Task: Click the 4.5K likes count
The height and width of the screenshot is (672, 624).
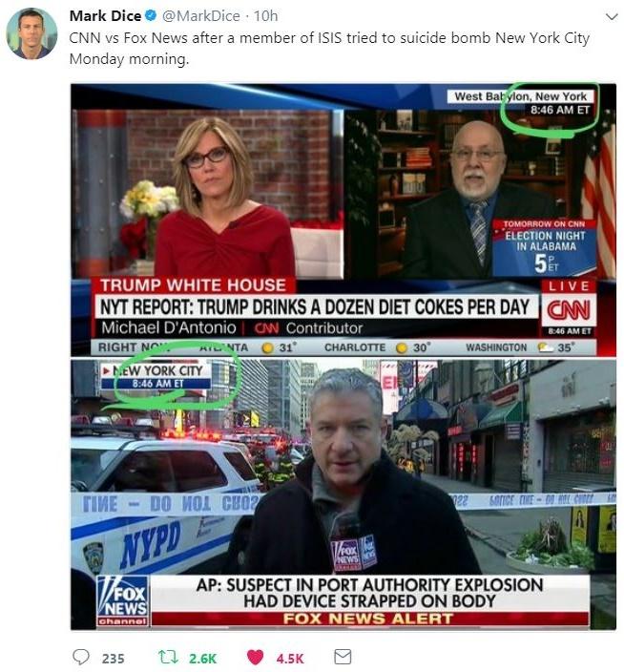Action: [290, 659]
